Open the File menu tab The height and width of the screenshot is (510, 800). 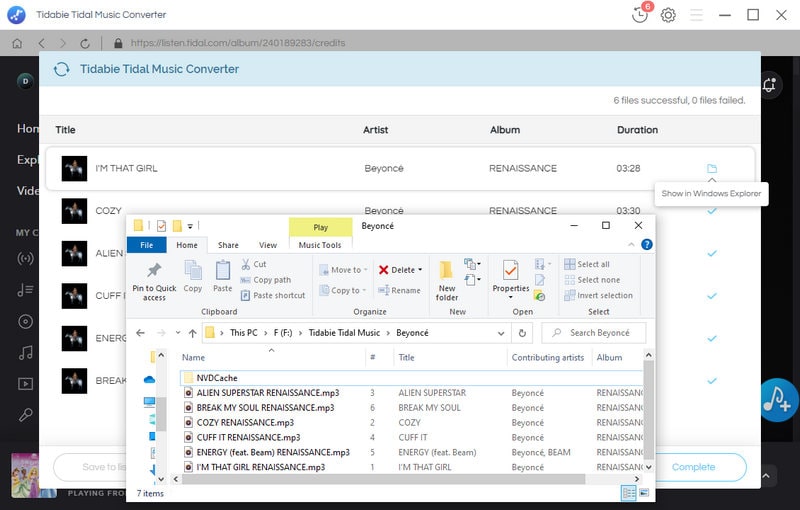click(146, 245)
